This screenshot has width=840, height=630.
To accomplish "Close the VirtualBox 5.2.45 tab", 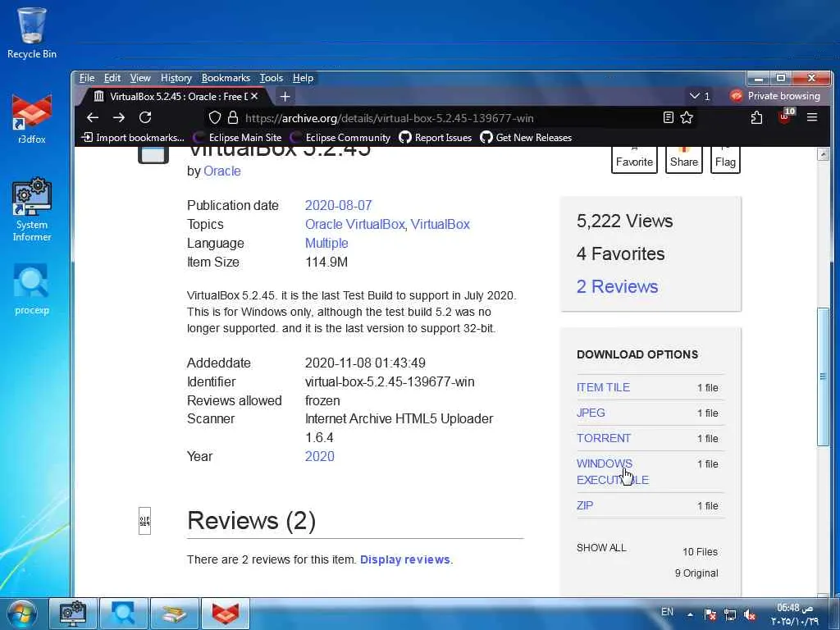I will pos(254,97).
